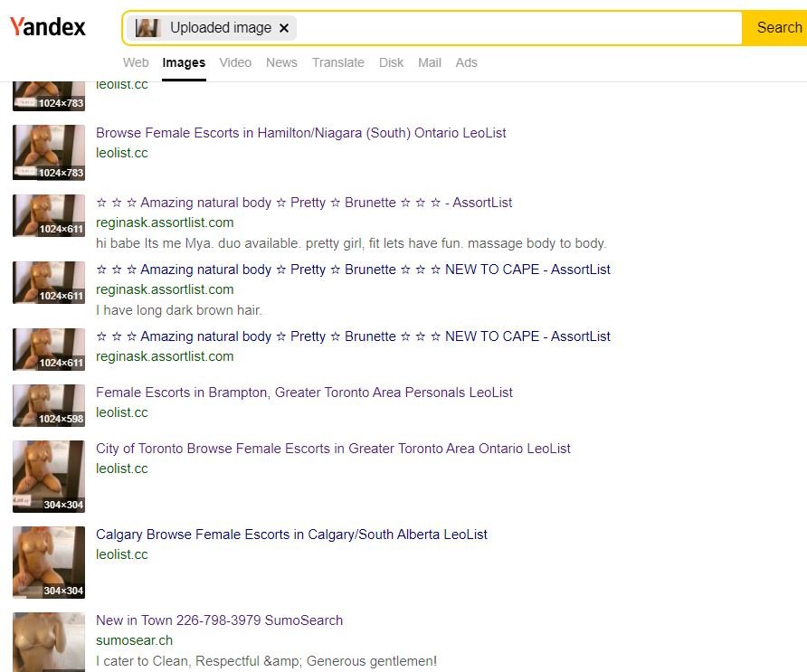Open the 1024×598 thumbnail beside Brampton result
The width and height of the screenshot is (807, 672).
pyautogui.click(x=49, y=405)
